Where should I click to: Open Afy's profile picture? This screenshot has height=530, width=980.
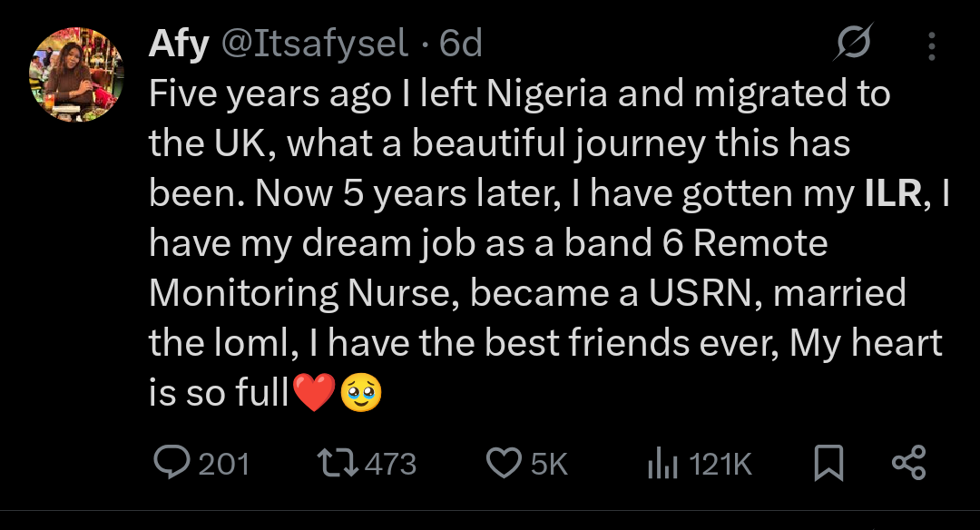[x=76, y=74]
